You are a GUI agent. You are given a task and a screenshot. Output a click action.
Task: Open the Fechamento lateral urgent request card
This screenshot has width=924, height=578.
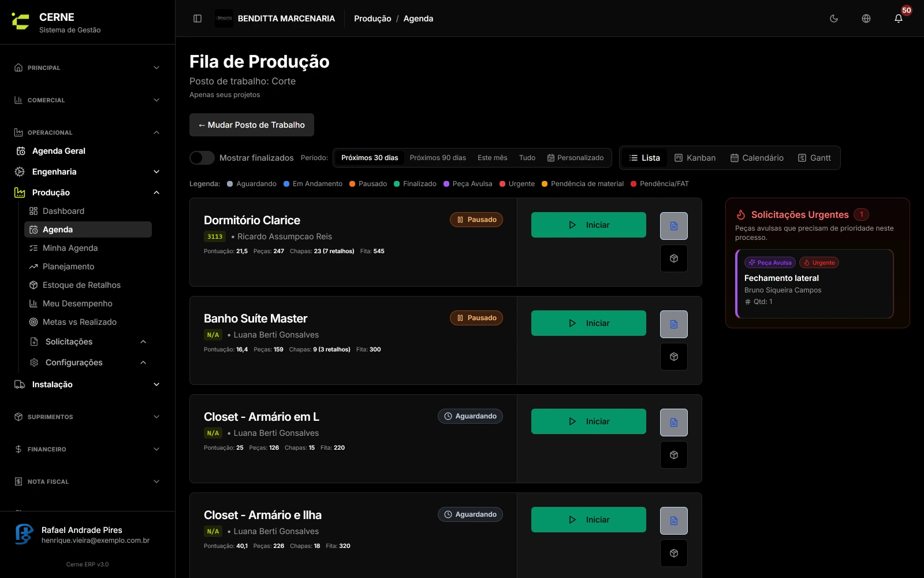(x=814, y=284)
